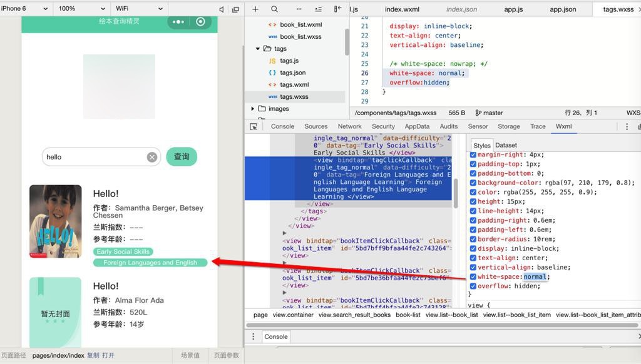Open the Network tab

(349, 126)
